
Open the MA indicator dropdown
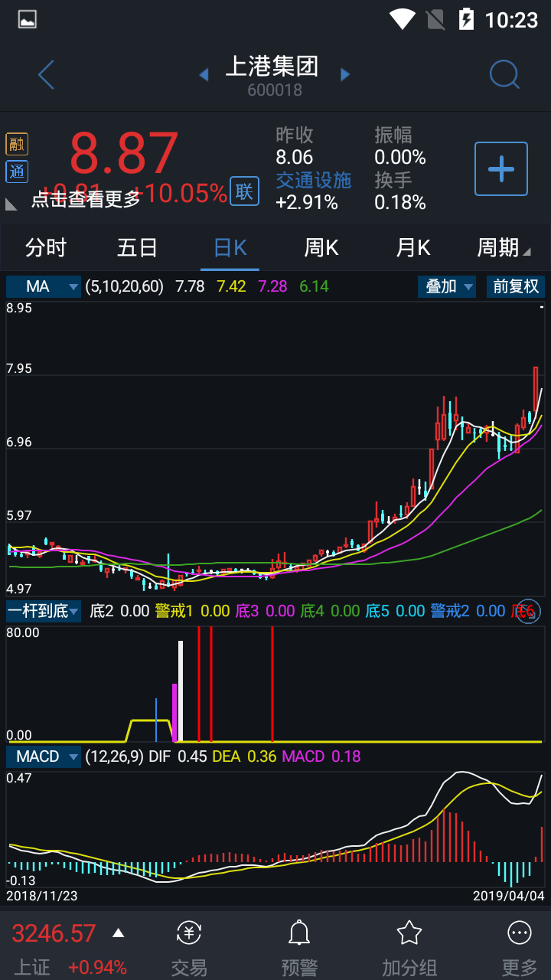pyautogui.click(x=44, y=286)
